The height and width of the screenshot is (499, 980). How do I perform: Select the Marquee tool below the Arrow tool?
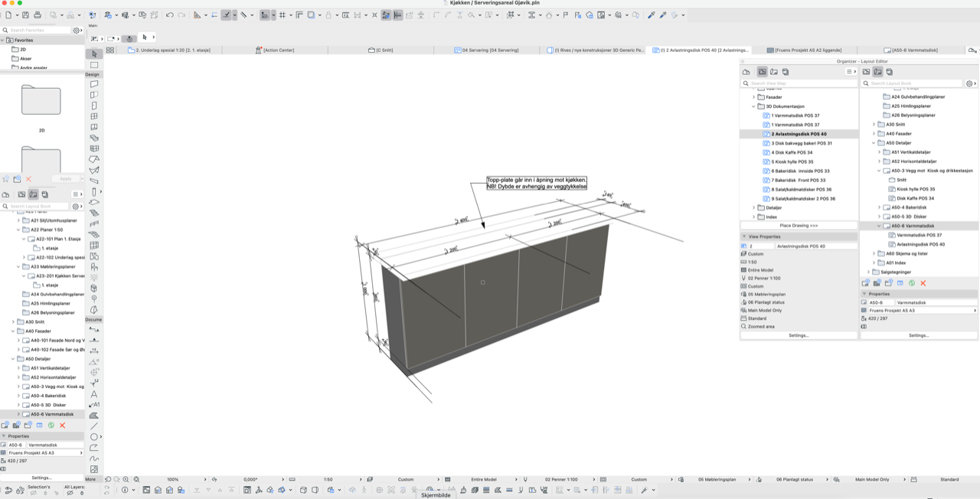[x=94, y=65]
